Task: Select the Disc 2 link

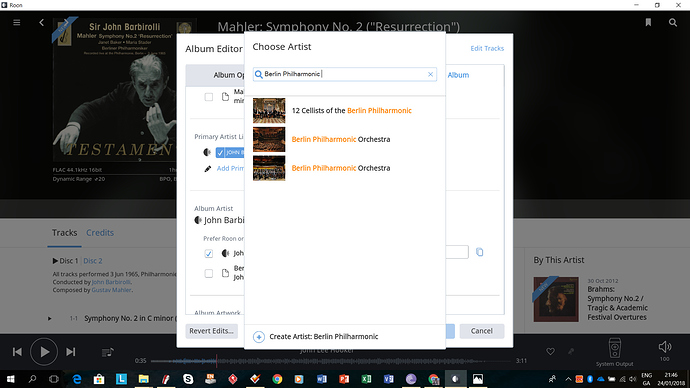Action: [x=93, y=261]
